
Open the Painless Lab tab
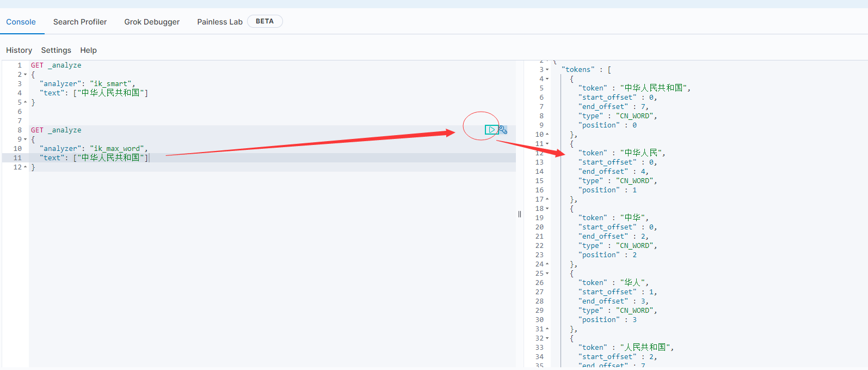tap(220, 22)
